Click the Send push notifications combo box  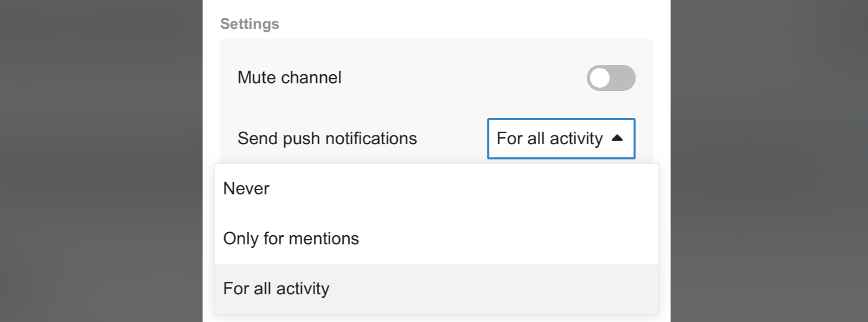561,139
